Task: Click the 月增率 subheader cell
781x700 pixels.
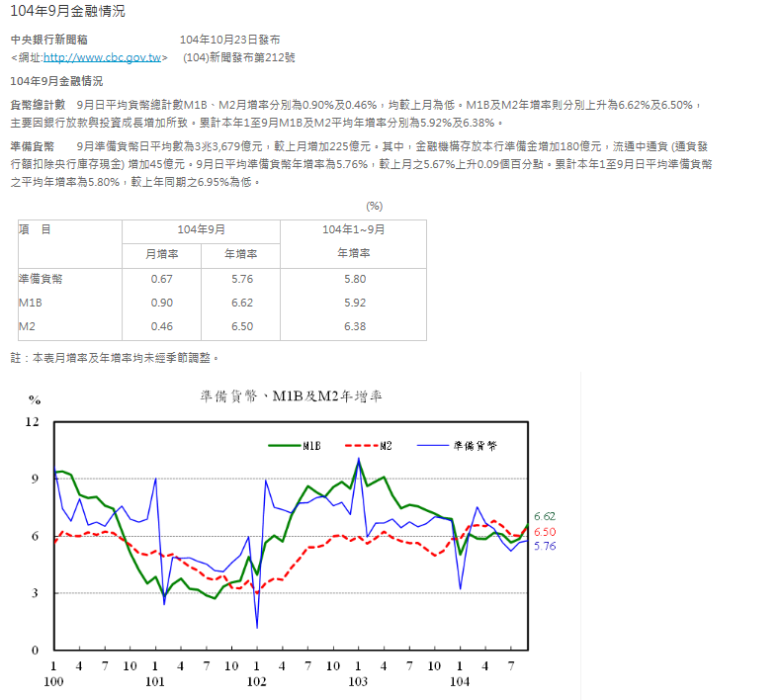Action: (162, 254)
